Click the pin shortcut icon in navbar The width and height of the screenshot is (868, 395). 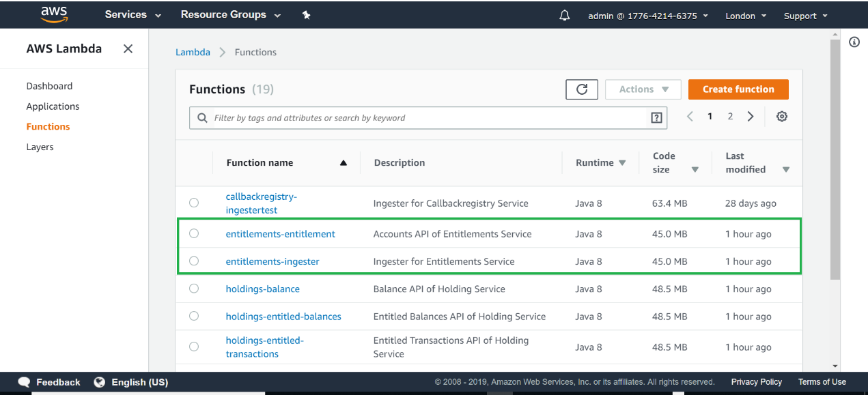(x=306, y=15)
